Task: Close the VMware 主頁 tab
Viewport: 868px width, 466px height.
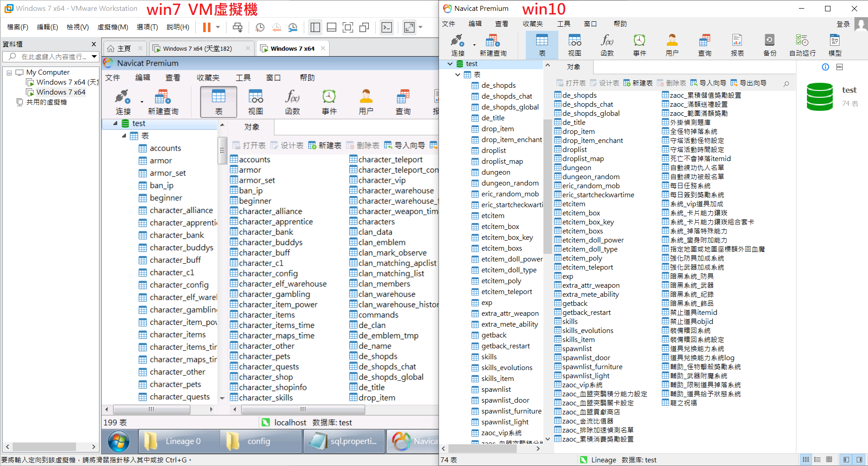Action: (x=141, y=48)
